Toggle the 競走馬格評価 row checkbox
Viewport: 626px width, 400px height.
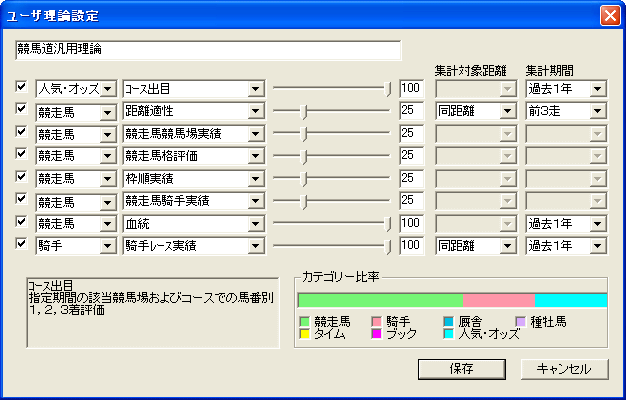click(x=21, y=154)
